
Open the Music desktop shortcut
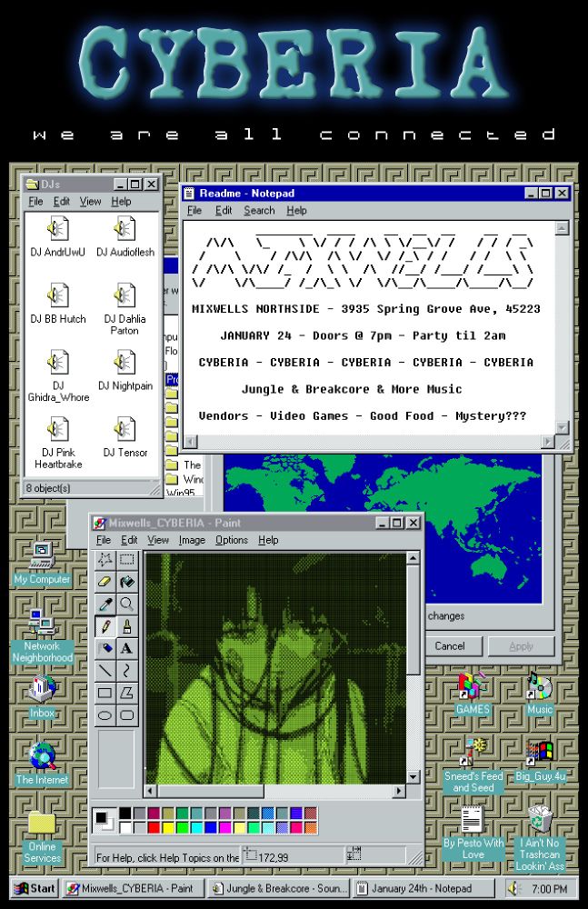539,694
